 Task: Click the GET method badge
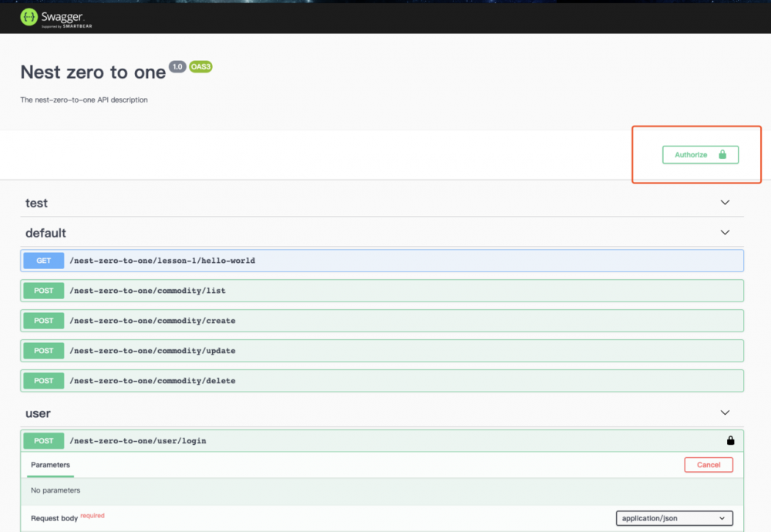click(x=44, y=261)
